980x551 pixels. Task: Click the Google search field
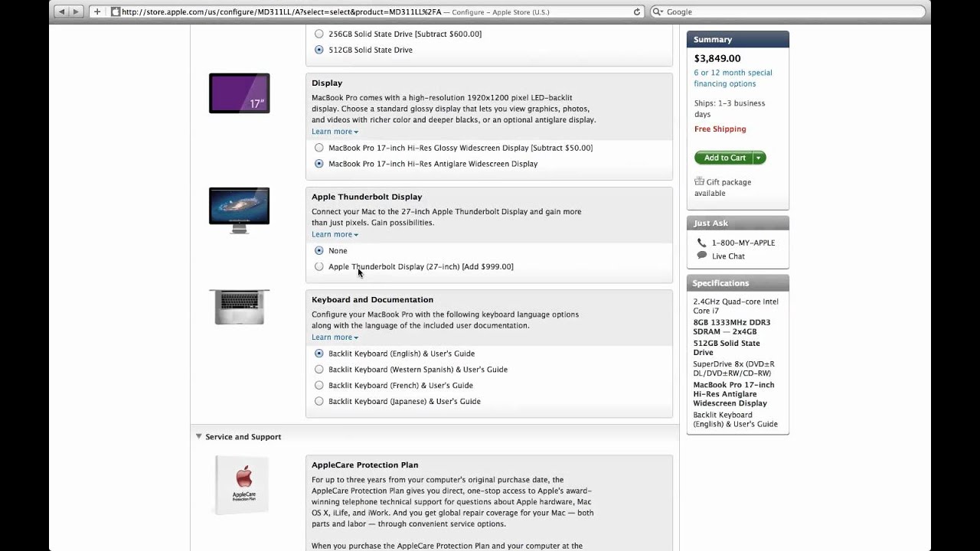788,11
